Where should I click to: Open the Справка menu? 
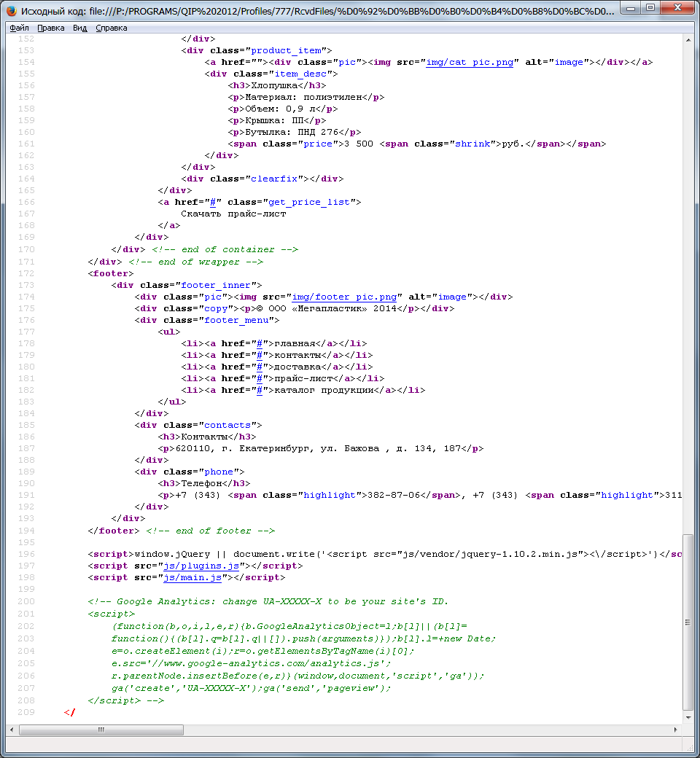pyautogui.click(x=112, y=28)
